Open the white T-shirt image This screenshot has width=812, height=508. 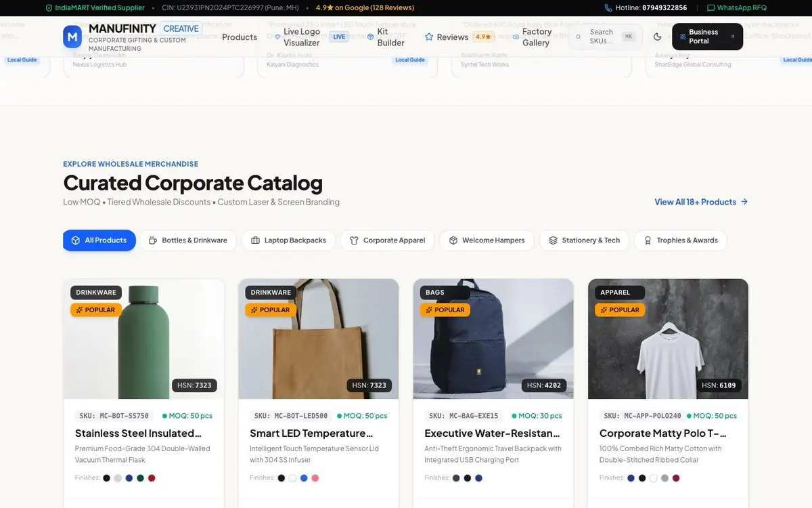pyautogui.click(x=668, y=339)
